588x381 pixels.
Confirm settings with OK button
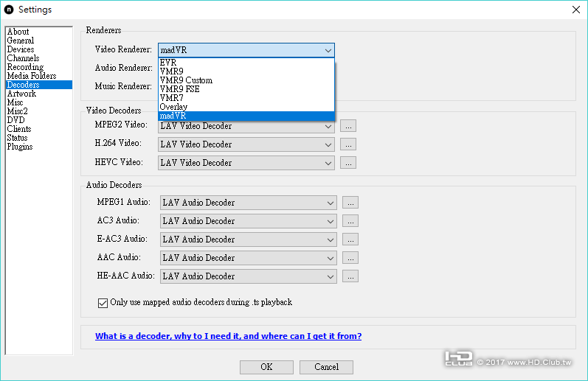[x=266, y=367]
